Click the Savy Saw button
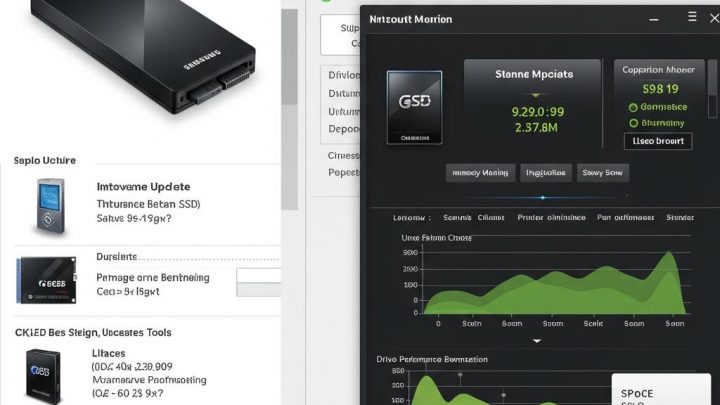The width and height of the screenshot is (720, 405). click(x=602, y=173)
